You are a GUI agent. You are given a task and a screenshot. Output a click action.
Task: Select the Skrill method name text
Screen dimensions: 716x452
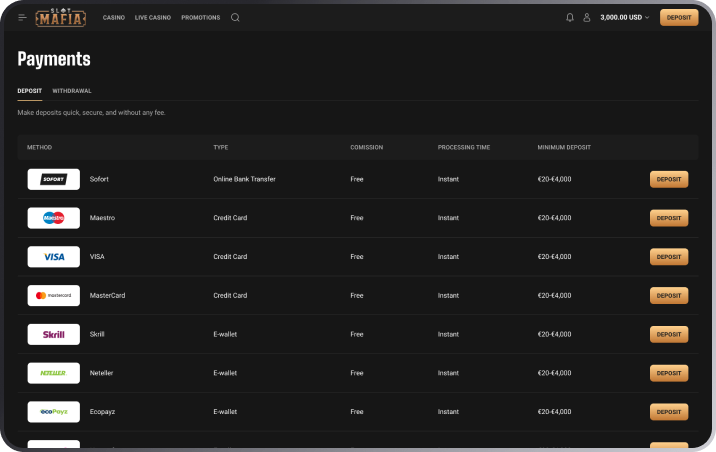click(x=97, y=334)
